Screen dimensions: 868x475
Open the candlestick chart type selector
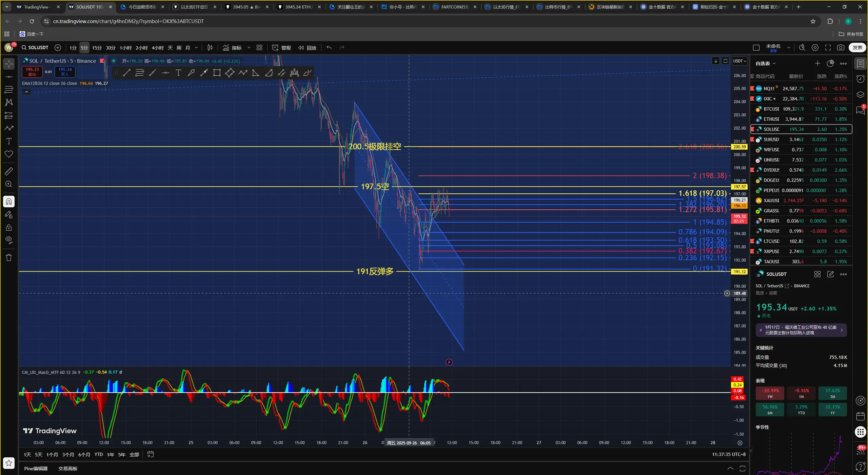[210, 48]
